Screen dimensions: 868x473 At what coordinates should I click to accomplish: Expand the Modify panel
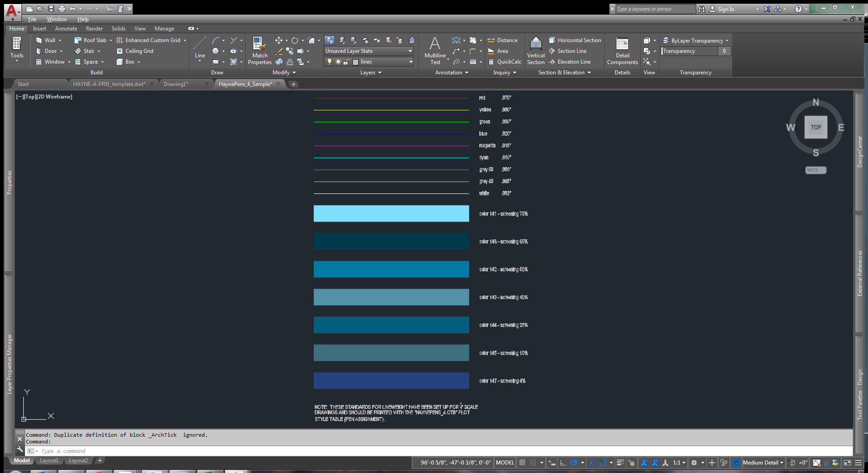point(284,73)
